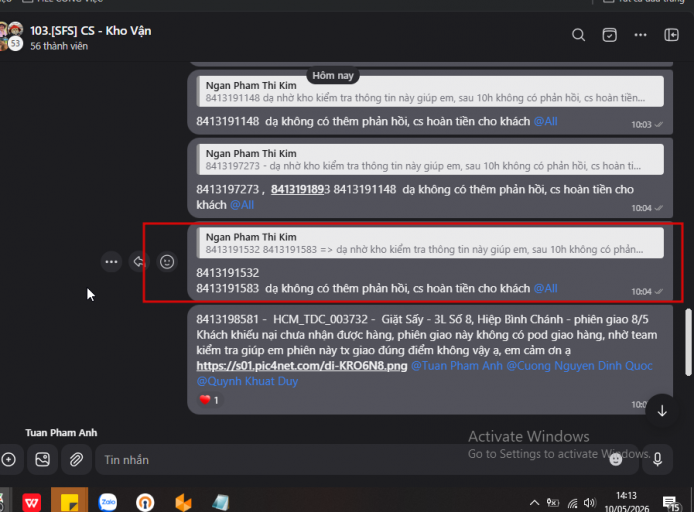This screenshot has height=512, width=694.
Task: Open the volume control in tray
Action: (589, 503)
